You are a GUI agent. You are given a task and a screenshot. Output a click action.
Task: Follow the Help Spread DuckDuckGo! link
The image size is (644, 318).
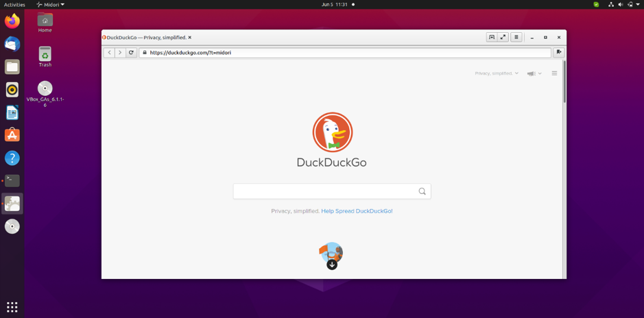click(357, 211)
